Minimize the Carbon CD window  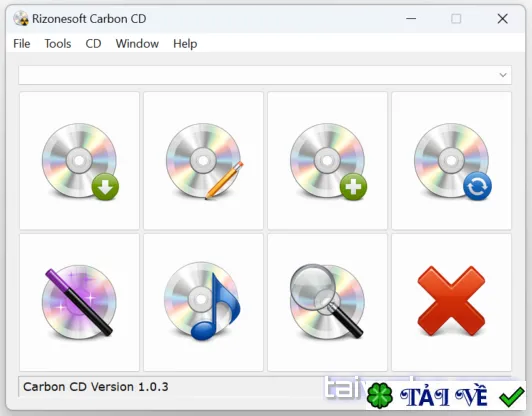pyautogui.click(x=411, y=18)
